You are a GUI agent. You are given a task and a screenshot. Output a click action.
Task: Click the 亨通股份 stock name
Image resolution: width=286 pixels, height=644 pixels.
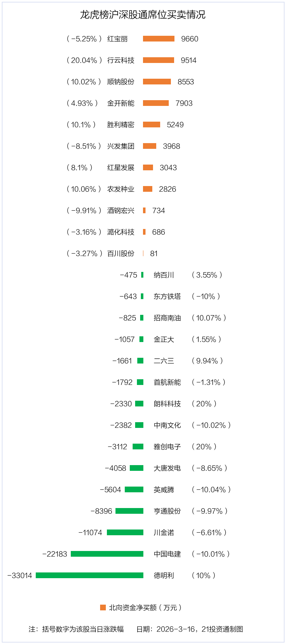pyautogui.click(x=167, y=511)
